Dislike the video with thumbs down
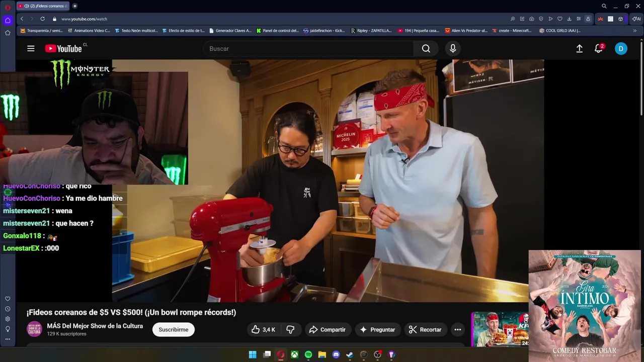Screen dimensions: 644x362 click(290, 329)
